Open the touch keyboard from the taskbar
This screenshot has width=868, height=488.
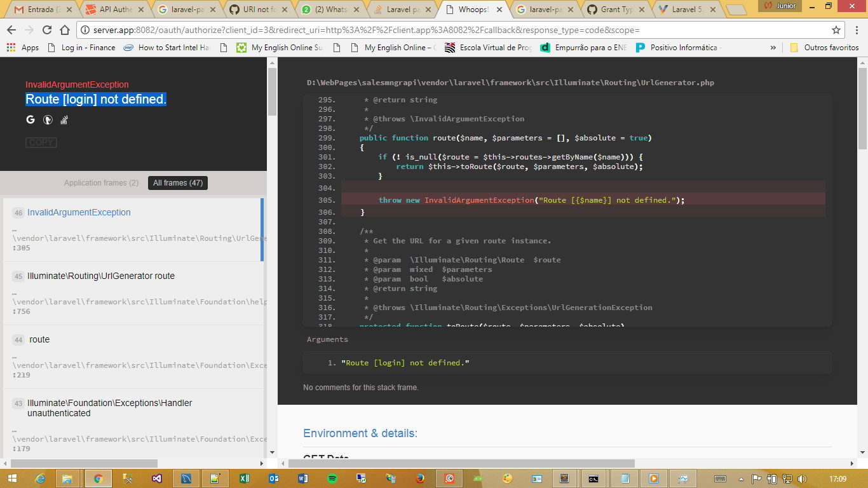point(720,478)
